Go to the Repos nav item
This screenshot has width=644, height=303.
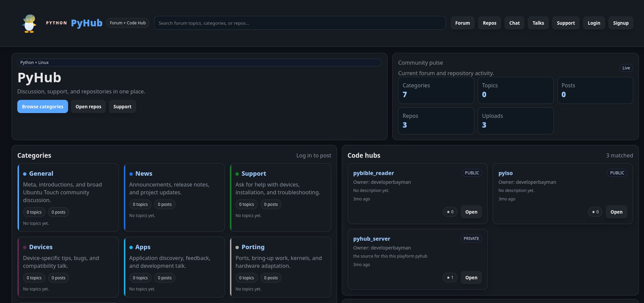point(489,23)
